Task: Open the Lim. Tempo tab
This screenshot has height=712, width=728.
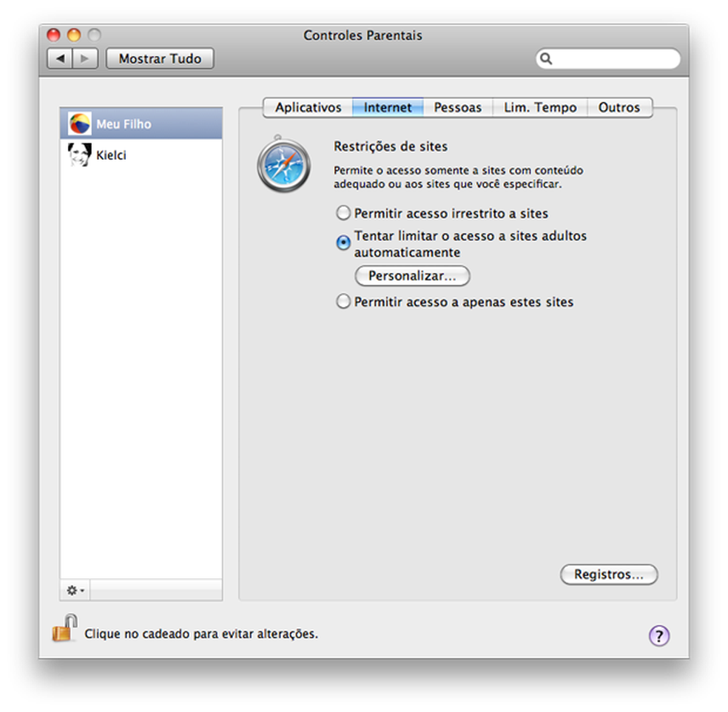Action: pyautogui.click(x=540, y=108)
